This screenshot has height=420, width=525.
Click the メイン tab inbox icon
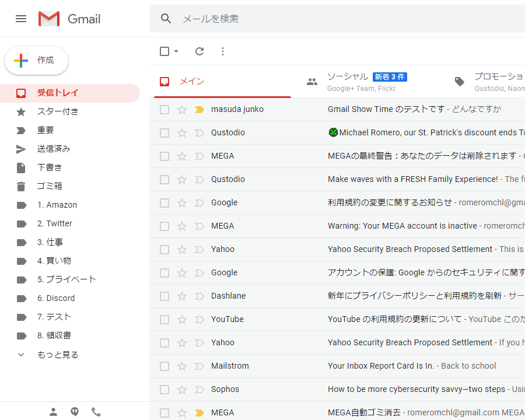pos(164,82)
